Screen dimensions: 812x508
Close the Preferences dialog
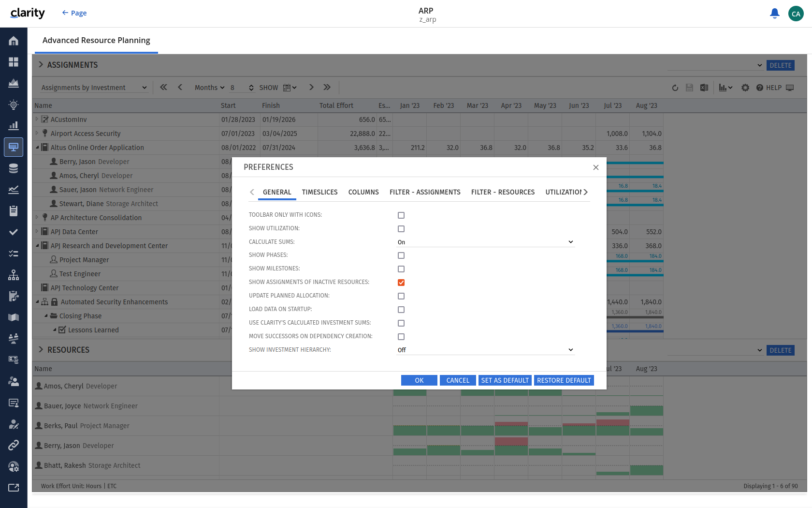(596, 167)
